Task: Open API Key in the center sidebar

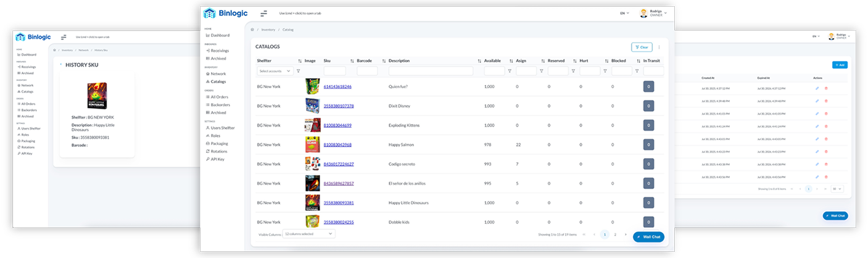Action: pos(217,159)
